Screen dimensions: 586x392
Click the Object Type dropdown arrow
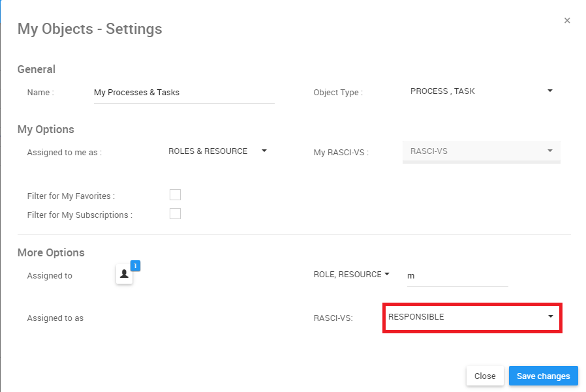(550, 91)
